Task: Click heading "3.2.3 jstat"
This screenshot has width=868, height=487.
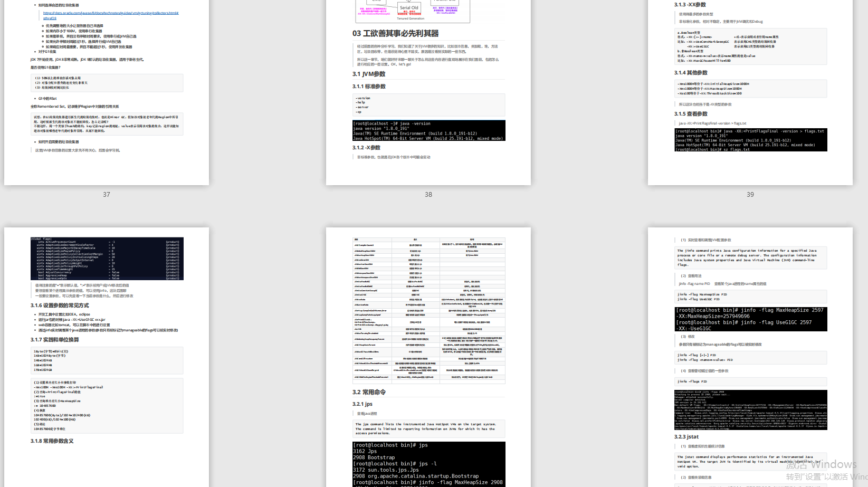Action: pyautogui.click(x=686, y=437)
